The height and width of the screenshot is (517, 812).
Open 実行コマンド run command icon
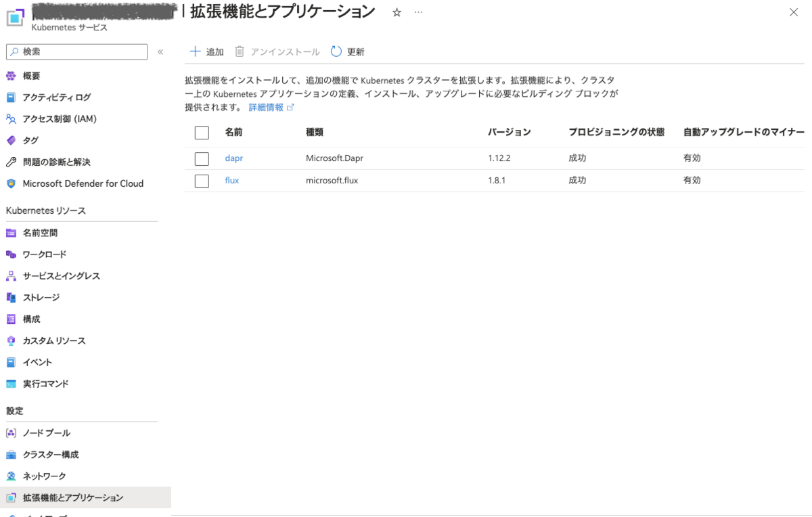coord(11,384)
